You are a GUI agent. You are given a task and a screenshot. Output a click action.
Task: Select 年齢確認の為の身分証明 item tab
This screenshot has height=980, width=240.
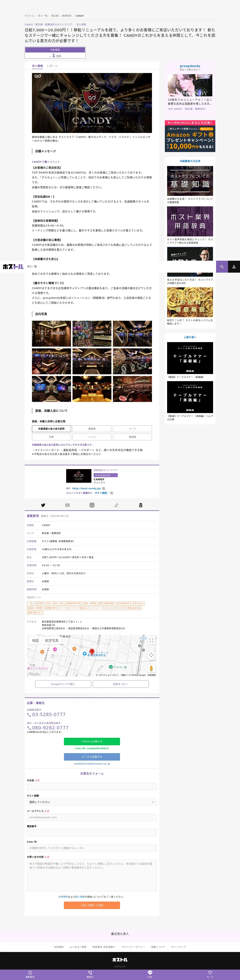point(51,429)
